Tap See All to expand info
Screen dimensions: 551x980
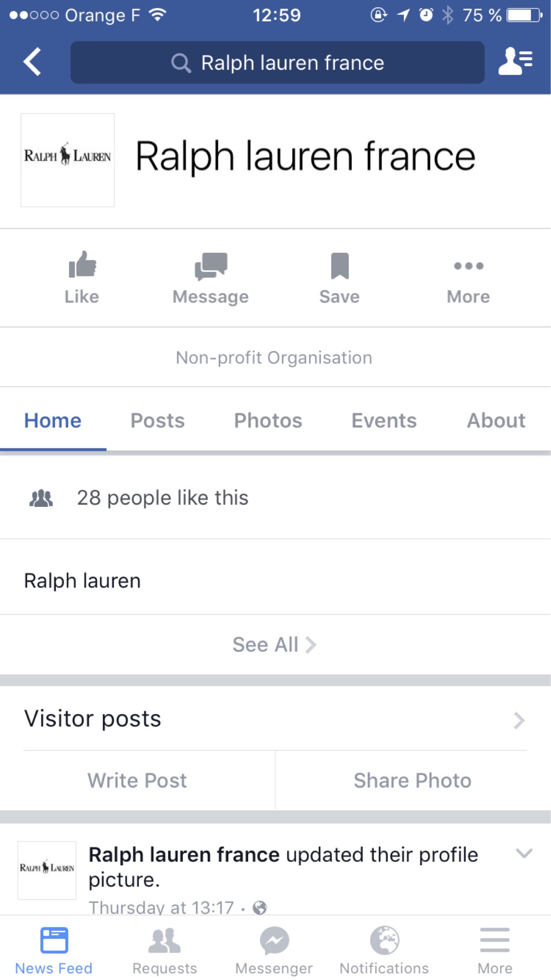point(275,645)
